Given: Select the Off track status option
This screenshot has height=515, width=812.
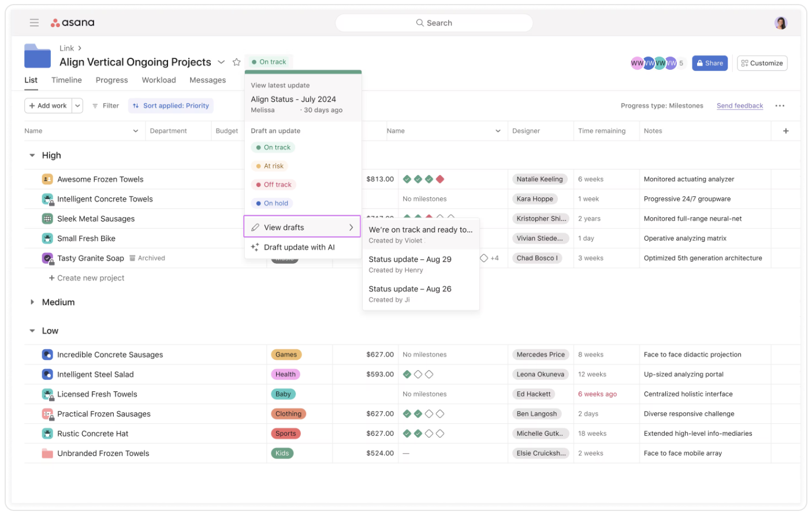Looking at the screenshot, I should (274, 185).
